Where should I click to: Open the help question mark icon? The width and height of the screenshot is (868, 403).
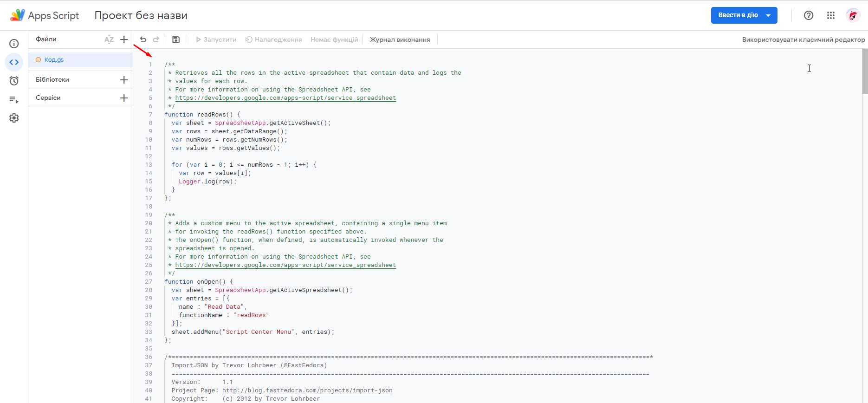tap(809, 15)
